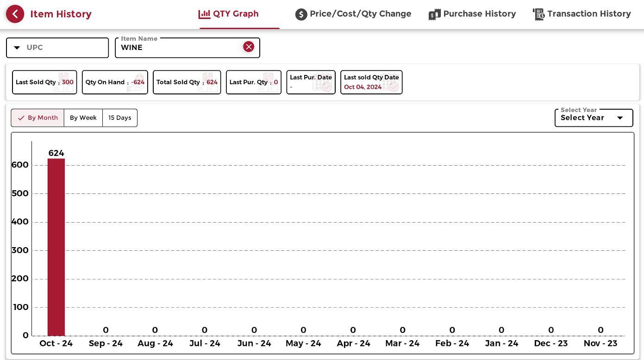644x360 pixels.
Task: Click the Transaction History document icon
Action: tap(538, 14)
